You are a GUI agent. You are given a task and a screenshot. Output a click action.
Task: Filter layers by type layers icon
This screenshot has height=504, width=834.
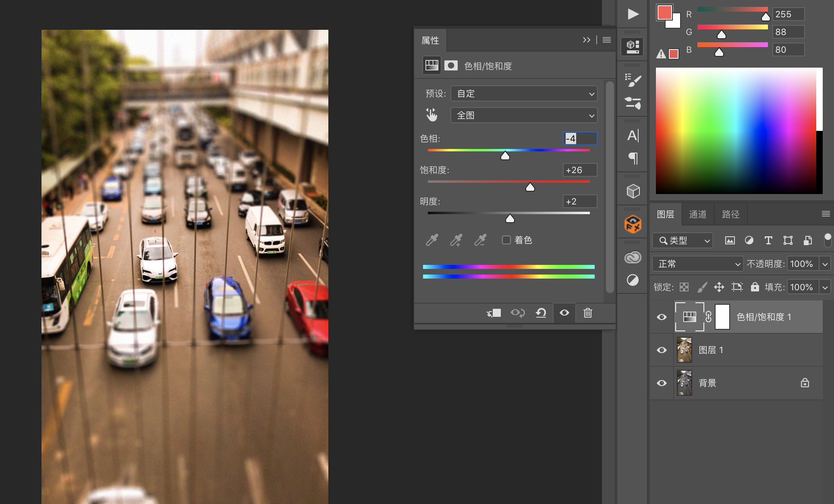tap(768, 241)
